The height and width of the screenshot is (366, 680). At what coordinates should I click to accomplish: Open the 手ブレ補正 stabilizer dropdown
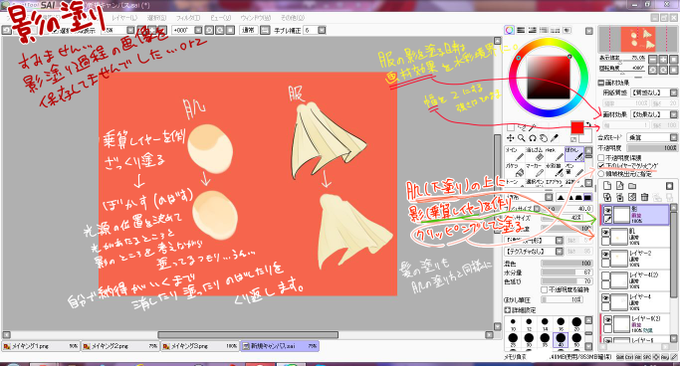coord(322,30)
